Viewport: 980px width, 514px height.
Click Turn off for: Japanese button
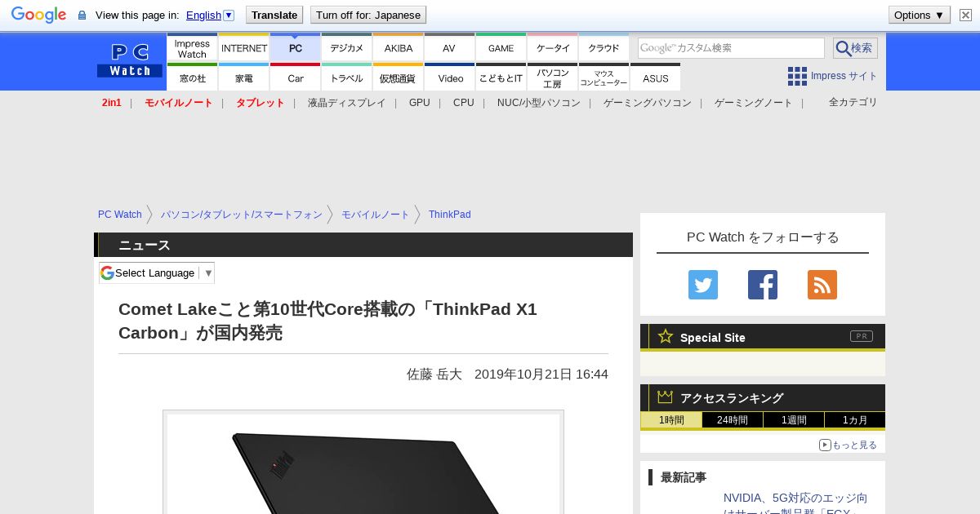point(368,15)
